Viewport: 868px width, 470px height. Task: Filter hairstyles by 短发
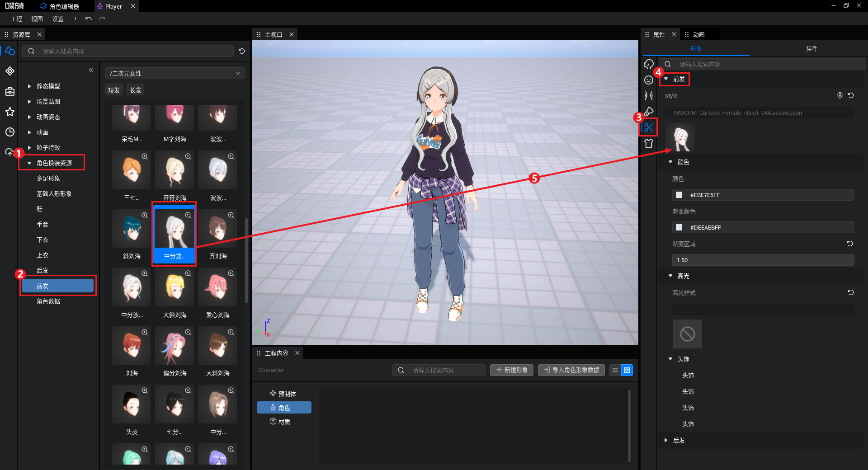pyautogui.click(x=114, y=90)
